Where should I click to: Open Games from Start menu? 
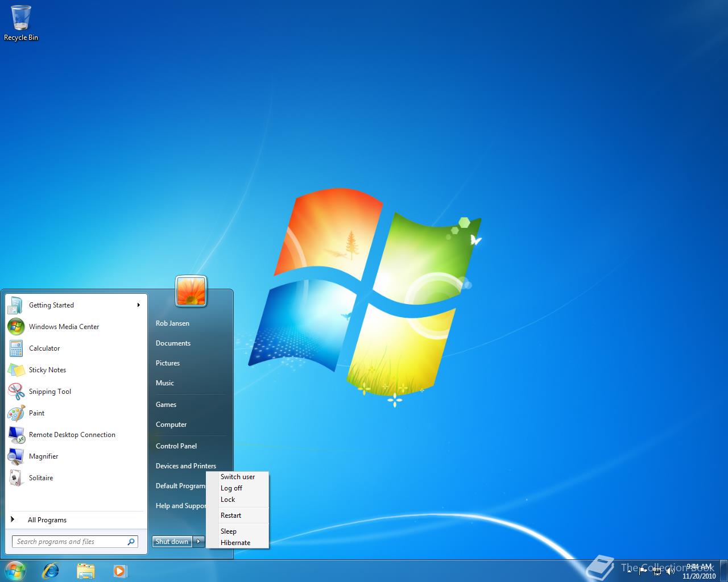(166, 405)
